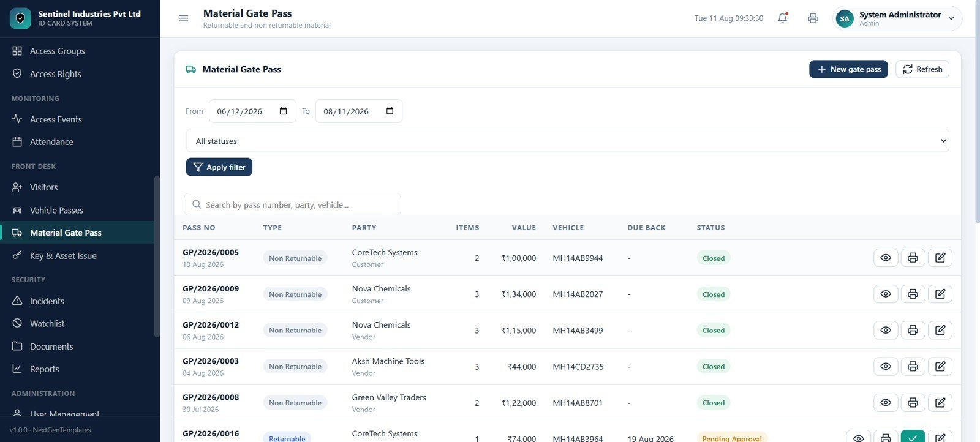Open the notifications bell
Viewport: 980px width, 442px height.
pyautogui.click(x=783, y=18)
